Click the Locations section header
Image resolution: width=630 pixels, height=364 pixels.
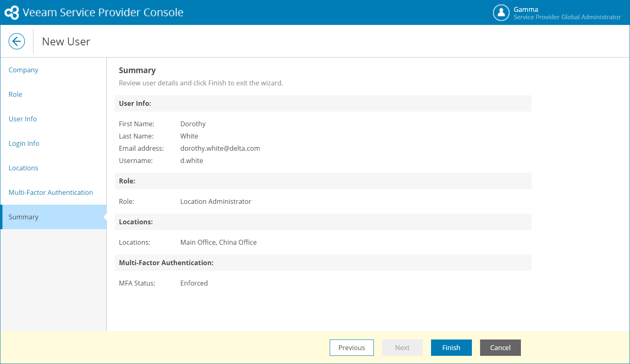[323, 222]
